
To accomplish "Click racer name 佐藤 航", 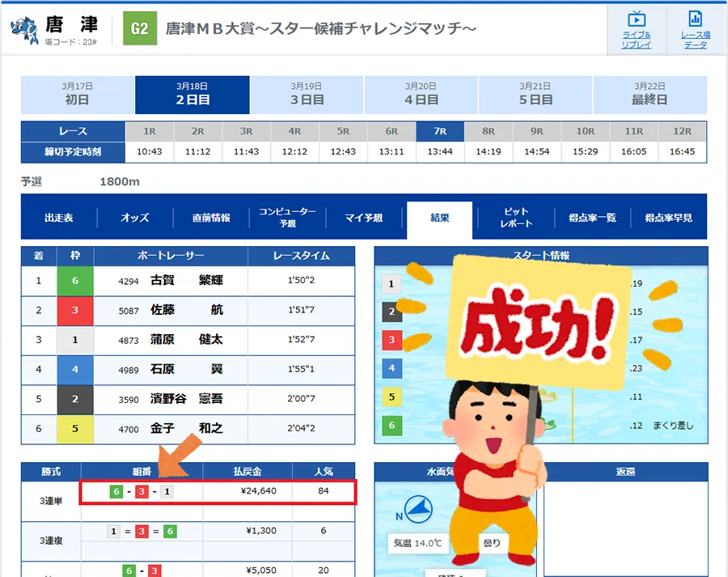I will 186,311.
